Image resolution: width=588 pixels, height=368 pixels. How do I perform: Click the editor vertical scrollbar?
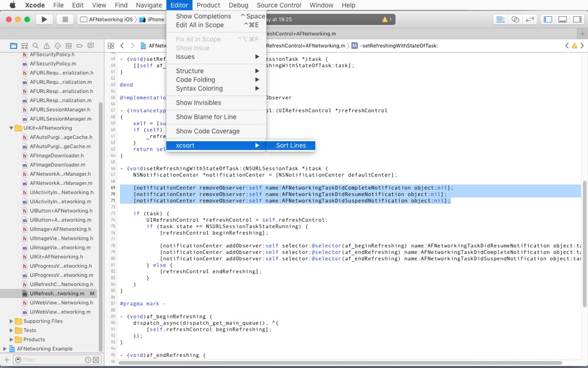584,244
